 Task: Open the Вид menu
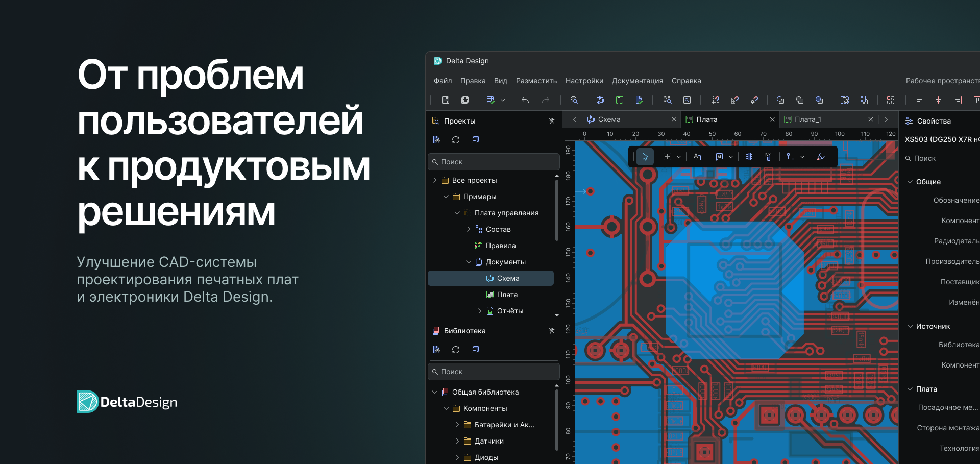(501, 81)
